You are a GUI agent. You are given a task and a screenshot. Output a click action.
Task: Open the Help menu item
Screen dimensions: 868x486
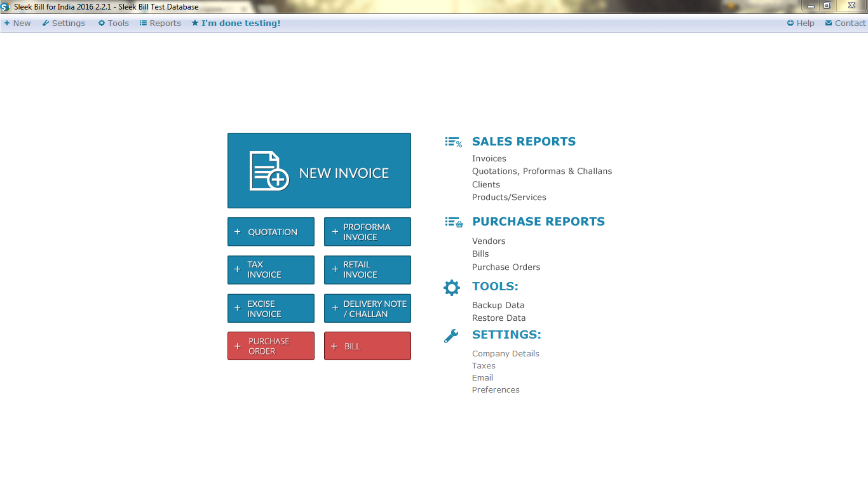(801, 23)
